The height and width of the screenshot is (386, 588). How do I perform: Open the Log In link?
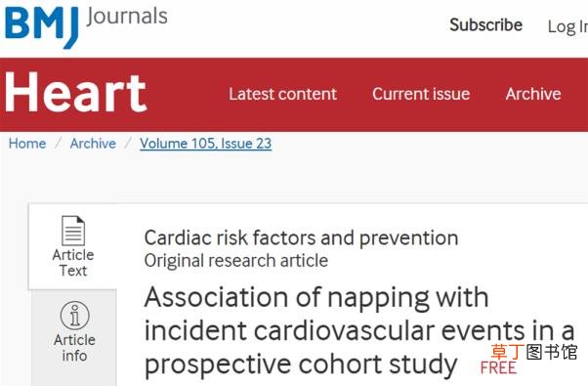pos(567,27)
